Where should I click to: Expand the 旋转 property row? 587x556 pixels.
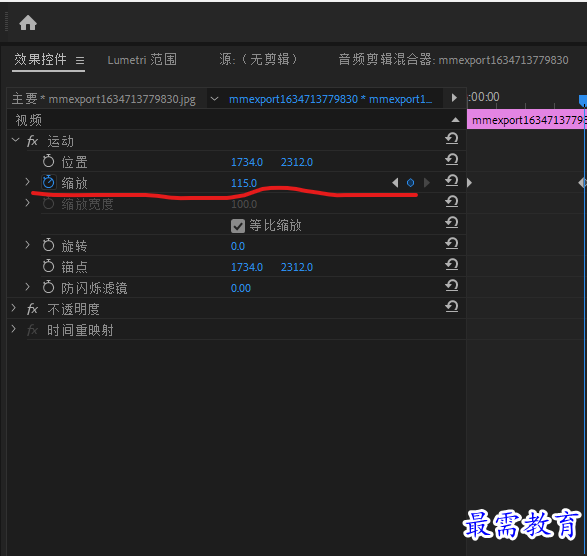point(27,245)
